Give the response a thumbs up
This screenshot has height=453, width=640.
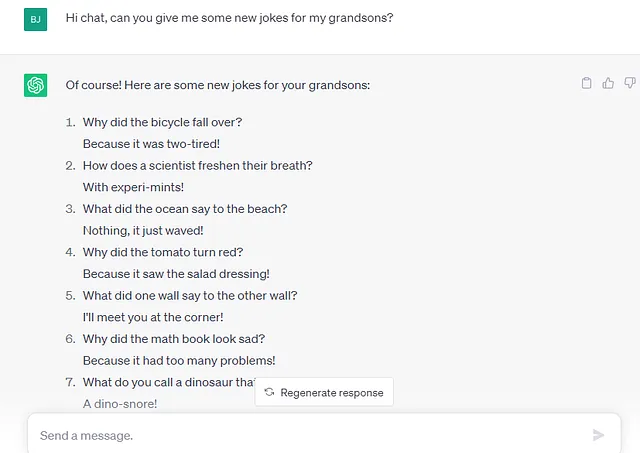(608, 83)
